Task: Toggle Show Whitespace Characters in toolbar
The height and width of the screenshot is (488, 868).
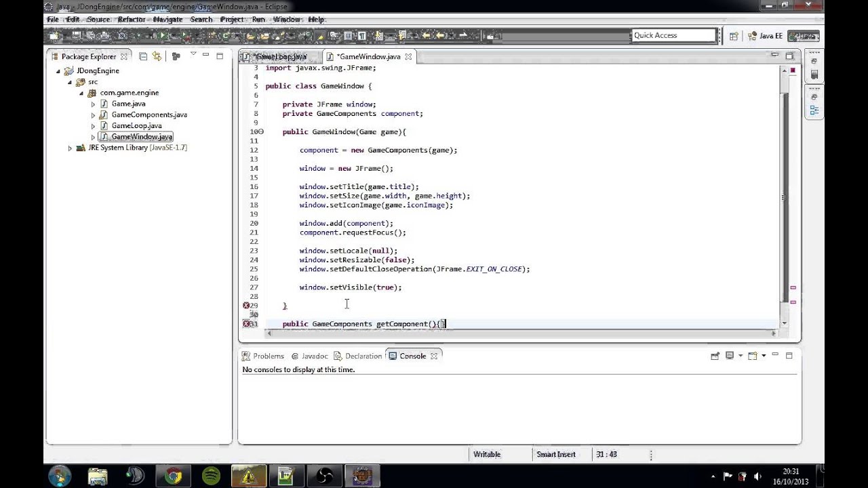Action: click(361, 35)
